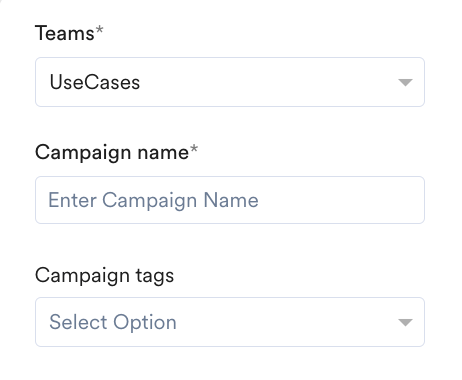Focus the empty campaign name text box

[230, 200]
